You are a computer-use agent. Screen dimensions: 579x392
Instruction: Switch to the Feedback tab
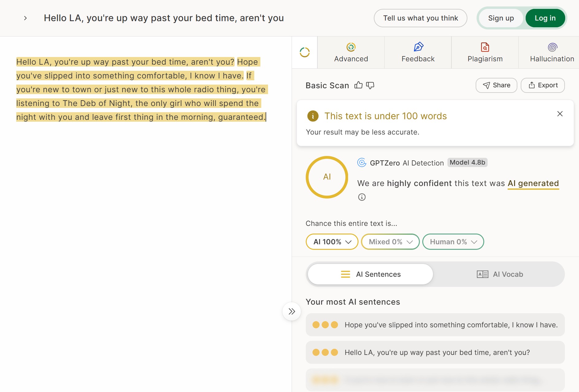(x=418, y=52)
